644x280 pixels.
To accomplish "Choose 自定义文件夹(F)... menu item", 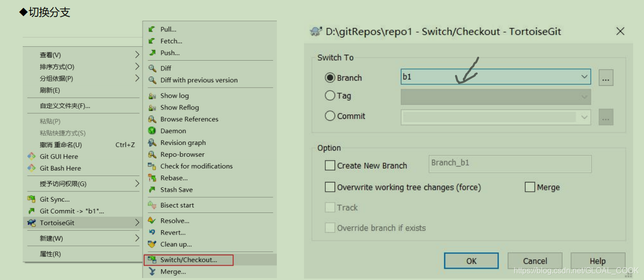I will (x=83, y=106).
